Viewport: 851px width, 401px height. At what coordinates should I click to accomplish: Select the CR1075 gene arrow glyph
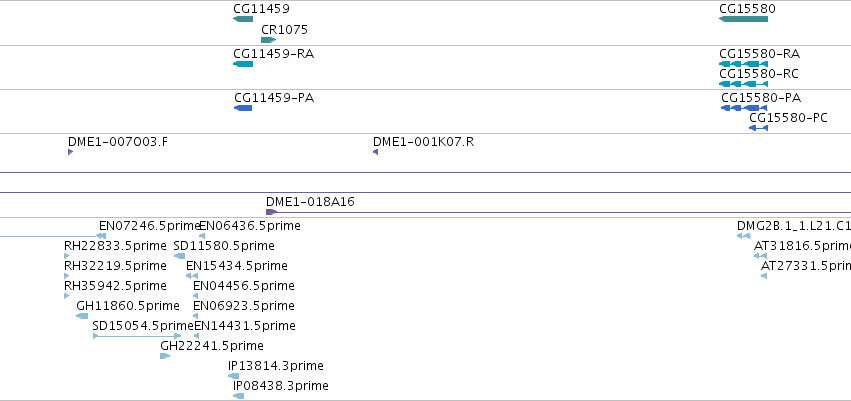click(269, 40)
